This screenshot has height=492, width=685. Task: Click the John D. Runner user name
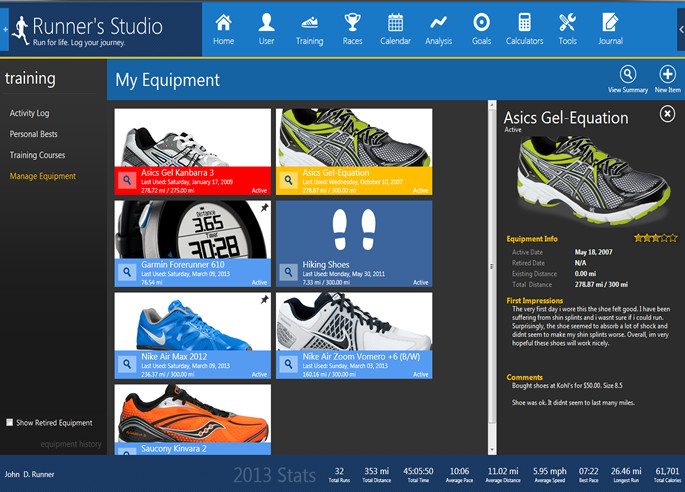pos(29,474)
